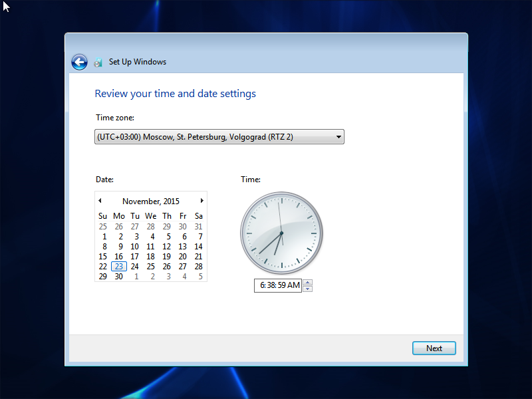Image resolution: width=532 pixels, height=399 pixels.
Task: Decrease time with the down spinner arrow
Action: coord(307,289)
